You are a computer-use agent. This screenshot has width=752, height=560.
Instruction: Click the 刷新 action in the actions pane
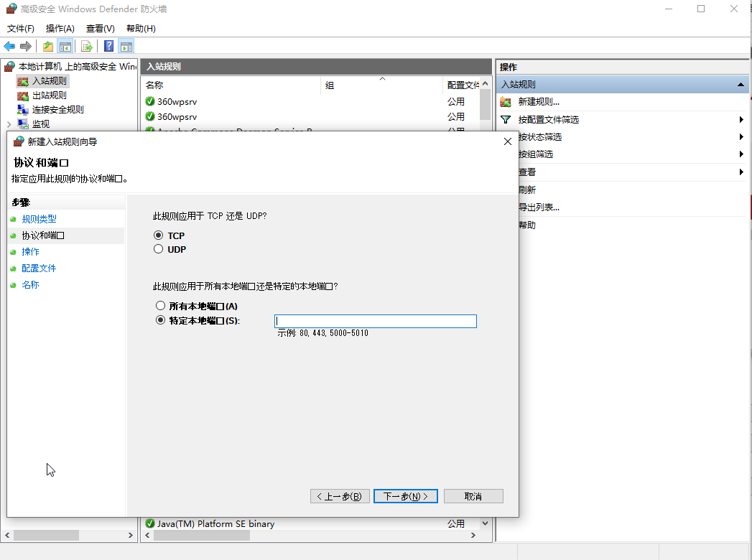(x=526, y=190)
